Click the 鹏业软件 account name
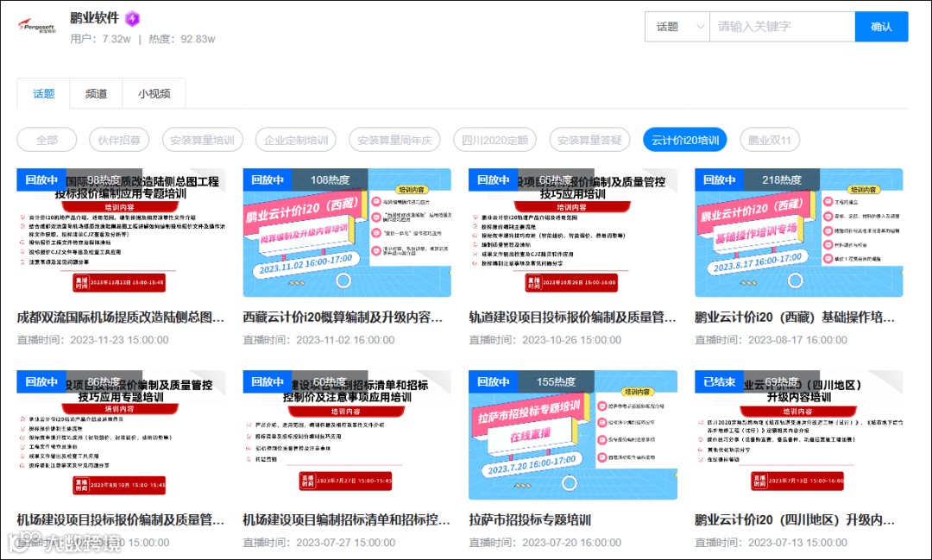The height and width of the screenshot is (560, 932). (95, 18)
